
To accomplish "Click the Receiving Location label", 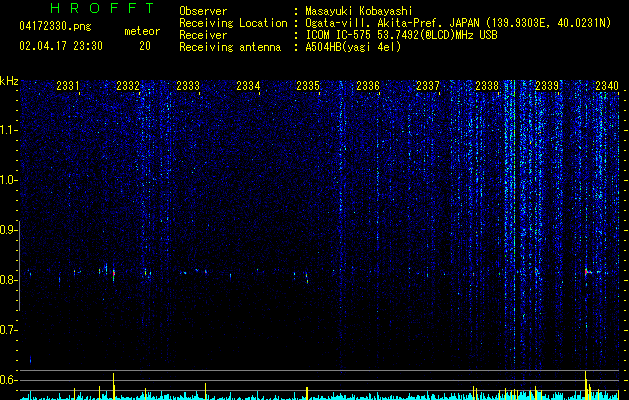I will [233, 23].
